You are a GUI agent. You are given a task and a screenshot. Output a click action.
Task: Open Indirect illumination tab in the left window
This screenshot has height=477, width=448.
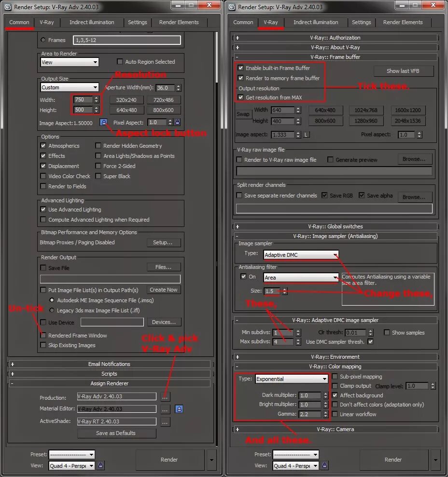tap(92, 22)
